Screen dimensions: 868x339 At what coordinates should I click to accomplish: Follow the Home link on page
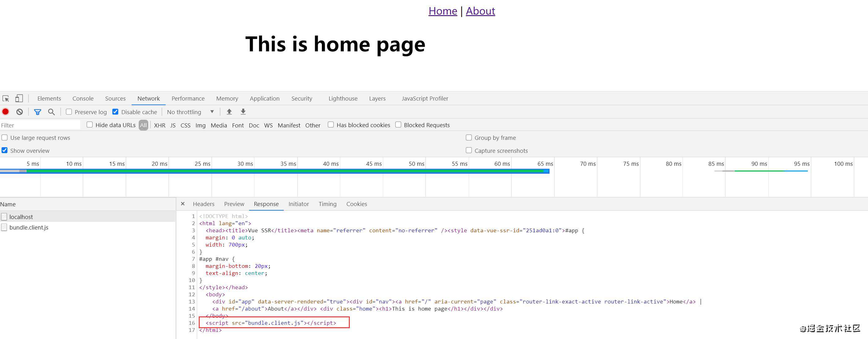pyautogui.click(x=443, y=11)
